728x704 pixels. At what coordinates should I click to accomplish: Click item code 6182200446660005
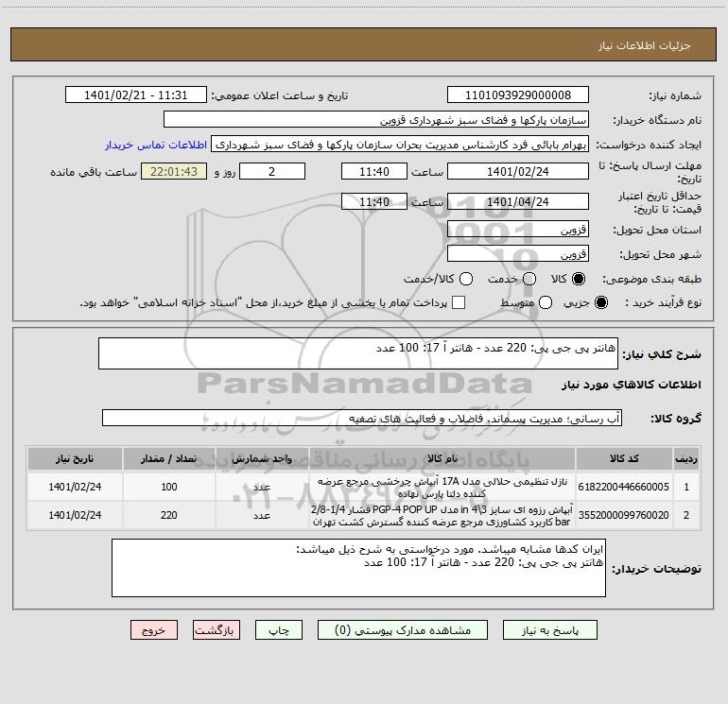pyautogui.click(x=624, y=487)
